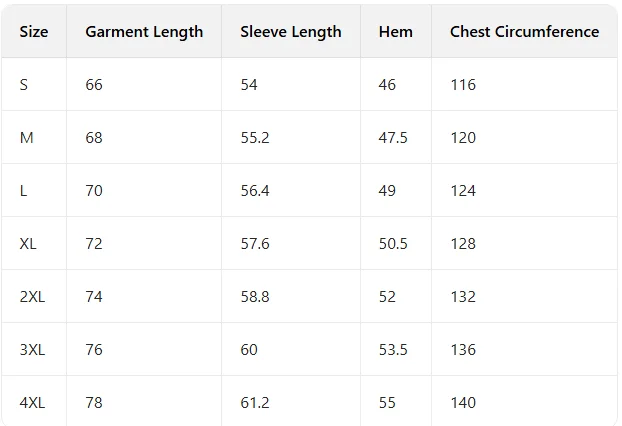
Task: Click chest circumference value 124
Action: click(463, 191)
